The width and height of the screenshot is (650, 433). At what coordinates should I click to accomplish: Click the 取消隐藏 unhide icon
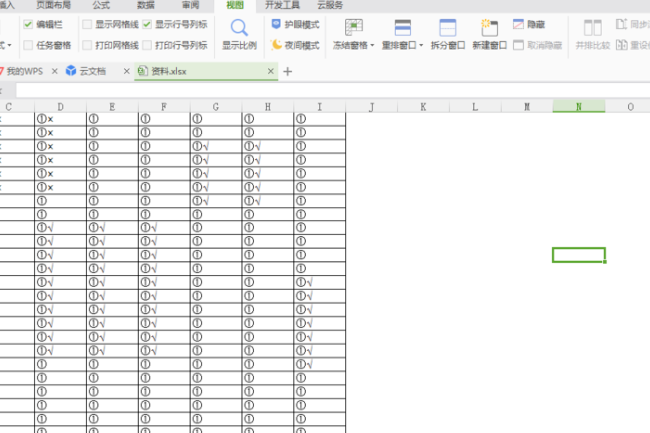[518, 45]
